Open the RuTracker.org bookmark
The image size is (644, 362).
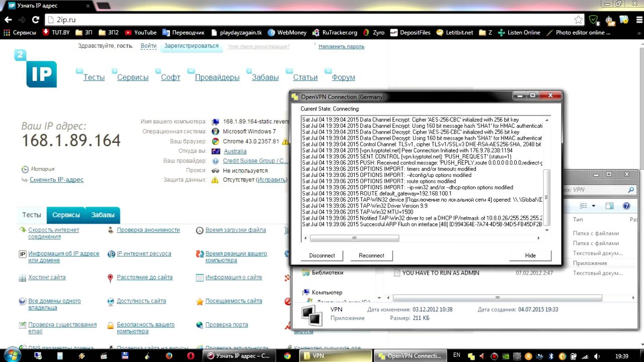[335, 32]
